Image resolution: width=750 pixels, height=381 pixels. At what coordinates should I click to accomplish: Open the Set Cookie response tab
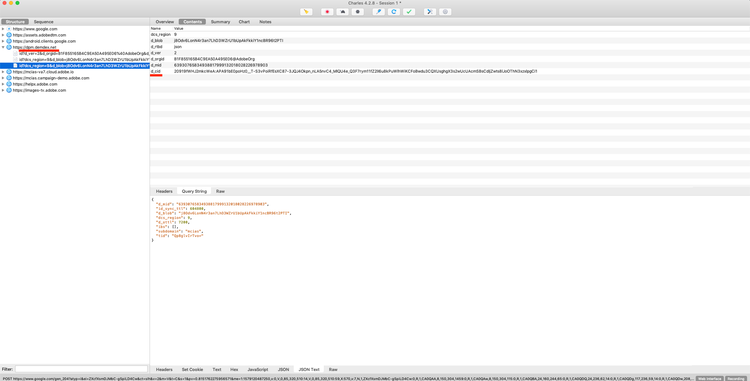click(x=192, y=370)
